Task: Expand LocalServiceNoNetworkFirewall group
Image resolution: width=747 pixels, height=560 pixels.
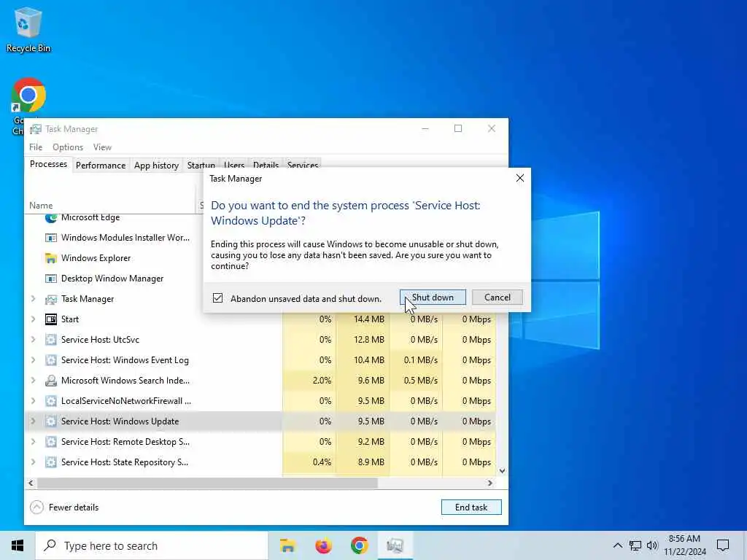Action: (33, 401)
